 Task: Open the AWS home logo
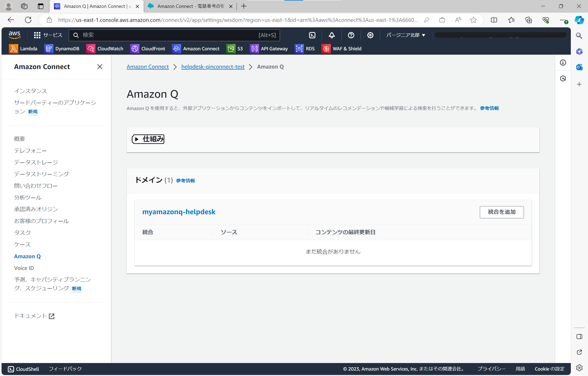(x=14, y=35)
